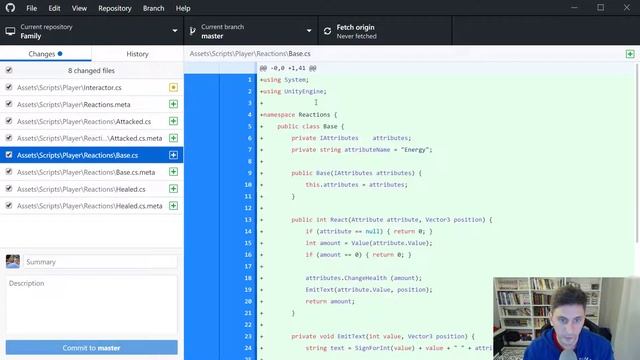Switch to the Changes tab
The image size is (640, 360).
pos(46,54)
